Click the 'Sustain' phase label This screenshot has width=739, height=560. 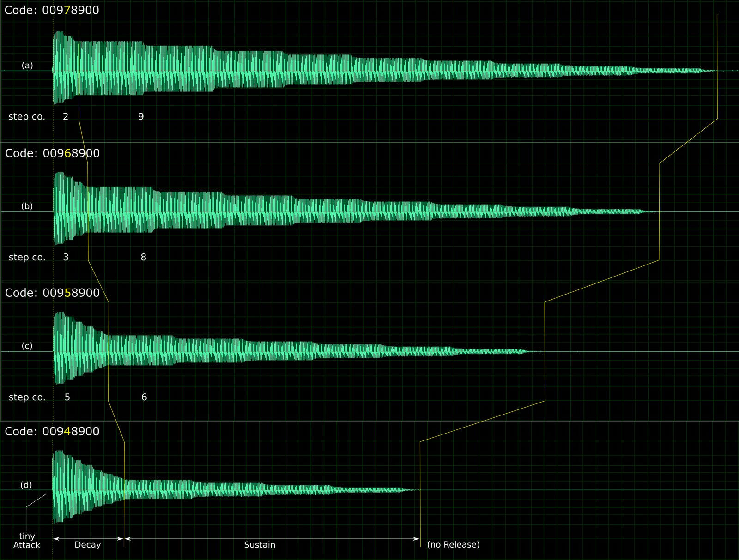point(260,545)
